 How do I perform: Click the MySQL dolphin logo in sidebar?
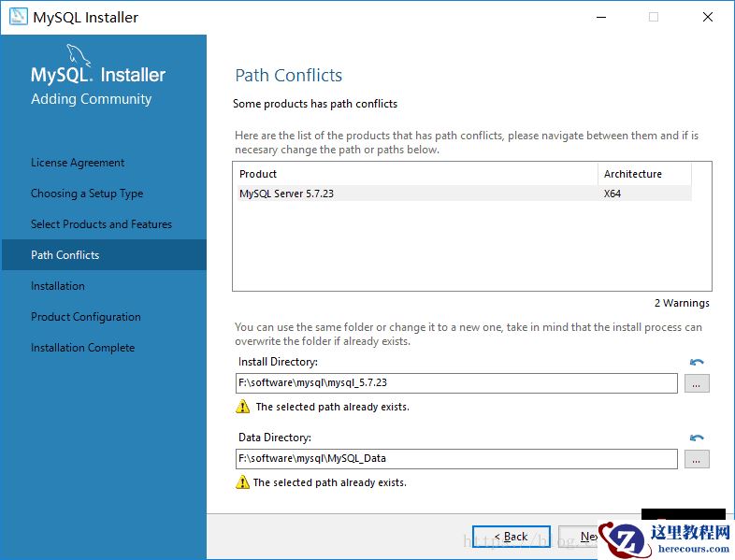coord(79,56)
